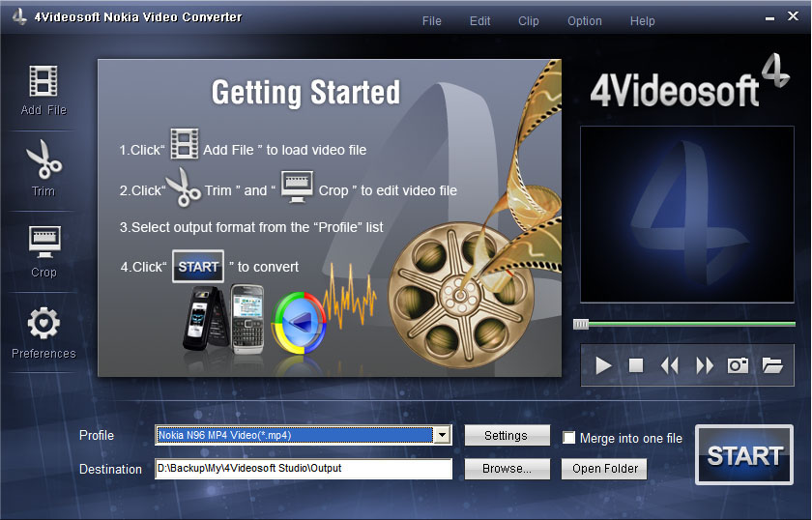This screenshot has height=520, width=812.
Task: Open the Clip menu
Action: 529,21
